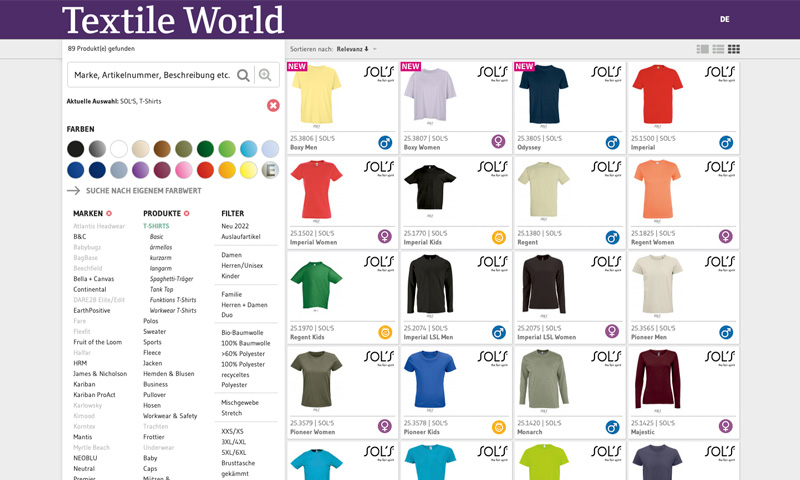Switch to compact list view icon

click(x=718, y=49)
